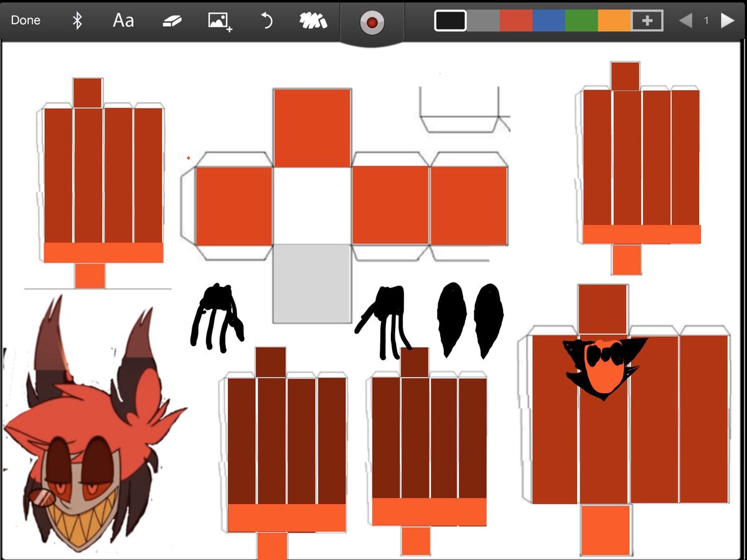Select the blue color swatch
Image resolution: width=747 pixels, height=560 pixels.
pyautogui.click(x=548, y=21)
